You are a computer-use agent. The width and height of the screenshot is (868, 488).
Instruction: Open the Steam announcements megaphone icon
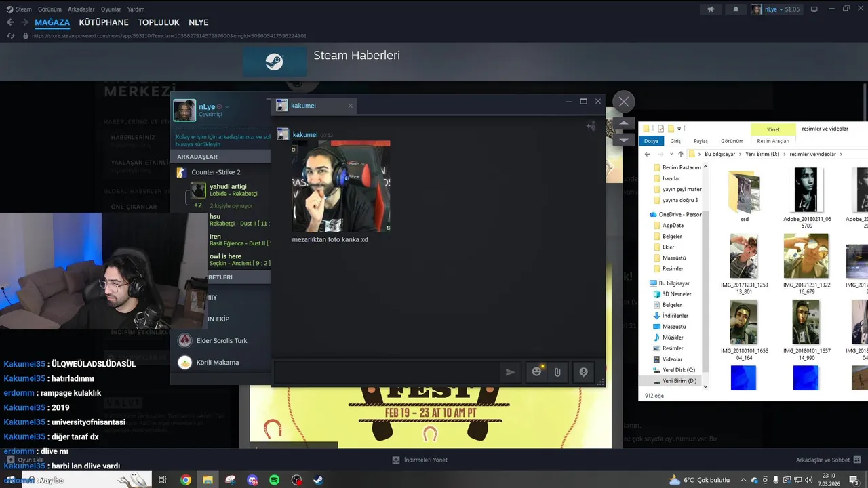point(711,9)
